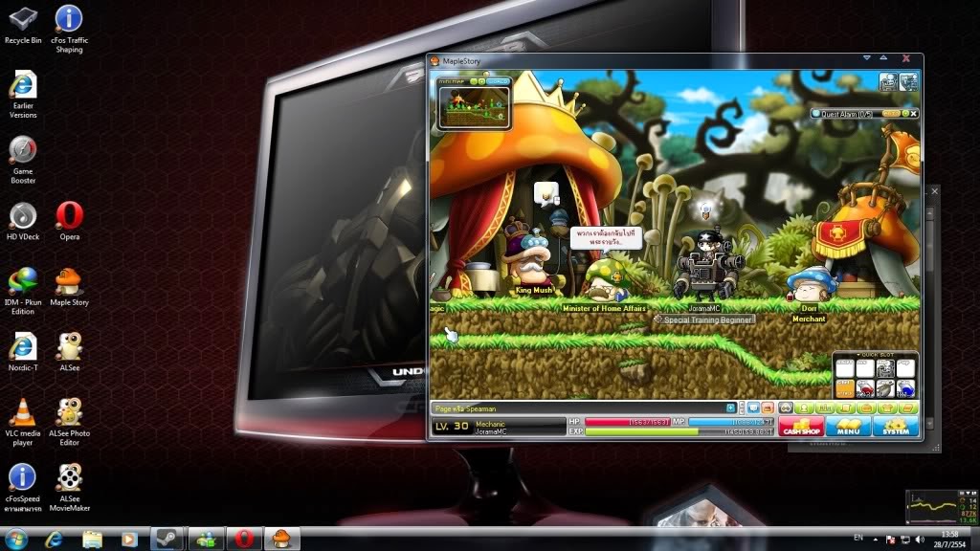Open VLC media player desktop icon

point(23,422)
